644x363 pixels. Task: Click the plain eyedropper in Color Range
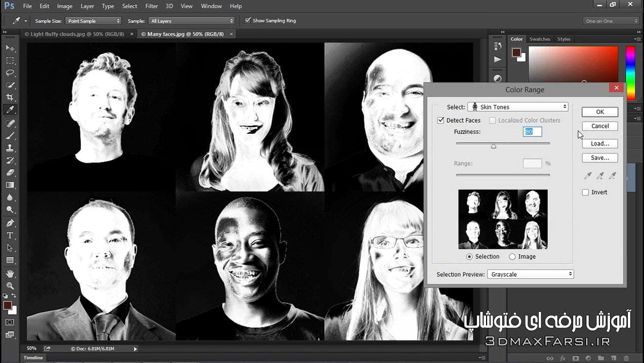588,176
